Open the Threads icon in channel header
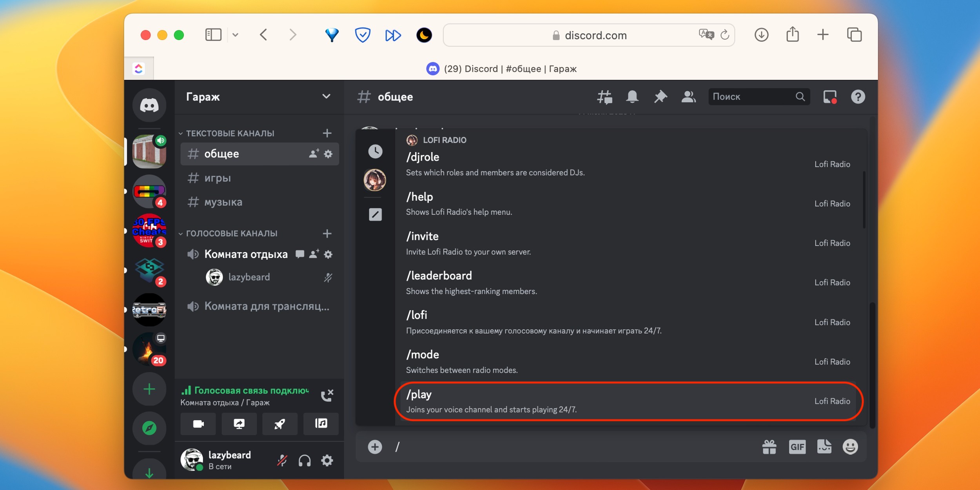 [604, 97]
